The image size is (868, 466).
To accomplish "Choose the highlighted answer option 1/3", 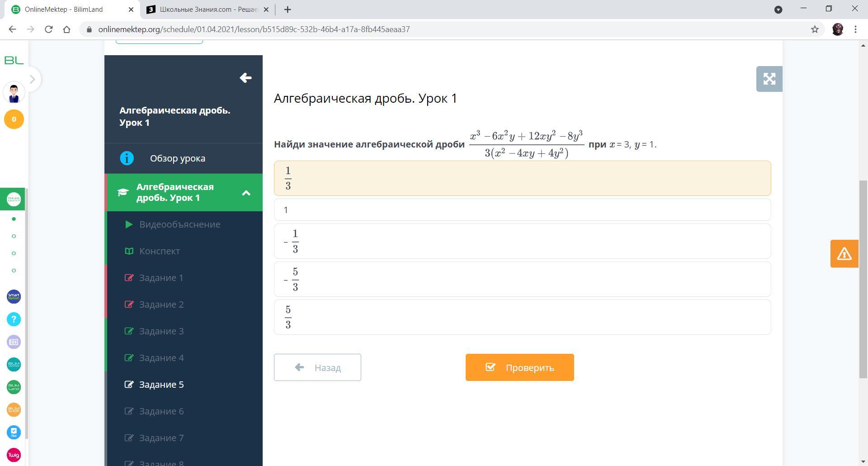I will click(x=522, y=178).
